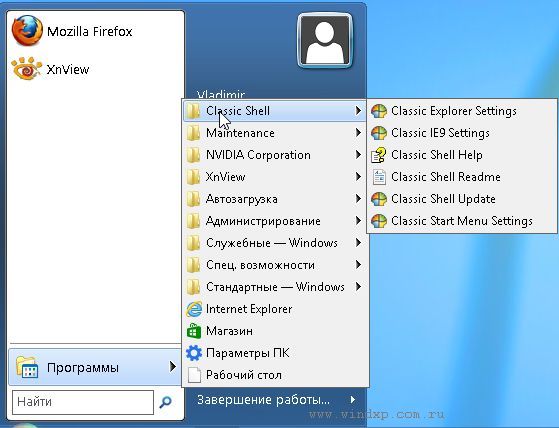Open Classic Shell Readme entry
Viewport: 559px width, 428px height.
tap(462, 177)
